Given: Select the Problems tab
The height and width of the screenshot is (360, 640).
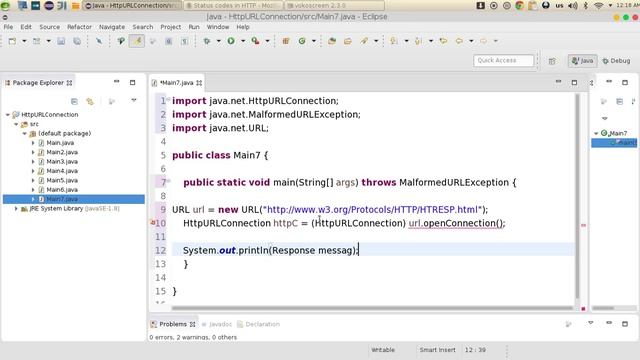Looking at the screenshot, I should [x=173, y=324].
